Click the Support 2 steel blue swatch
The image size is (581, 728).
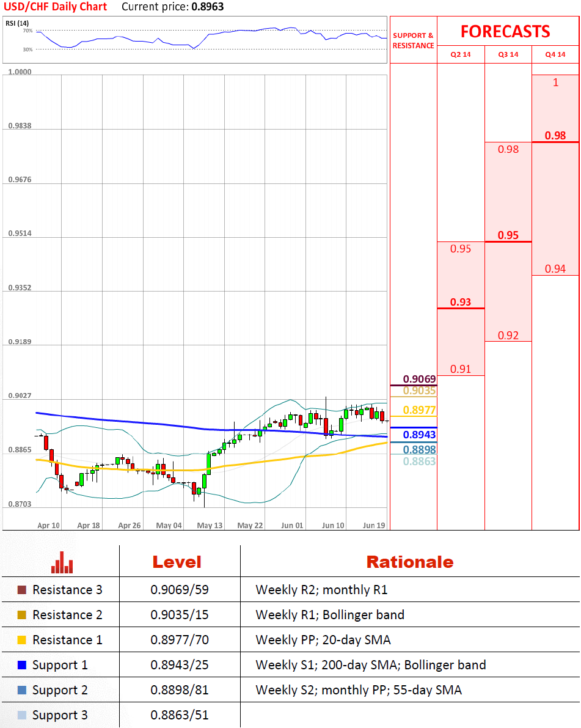pyautogui.click(x=22, y=690)
